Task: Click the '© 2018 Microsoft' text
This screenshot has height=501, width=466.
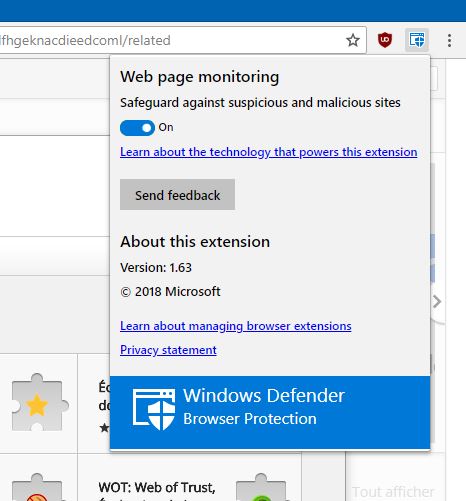Action: click(x=170, y=292)
